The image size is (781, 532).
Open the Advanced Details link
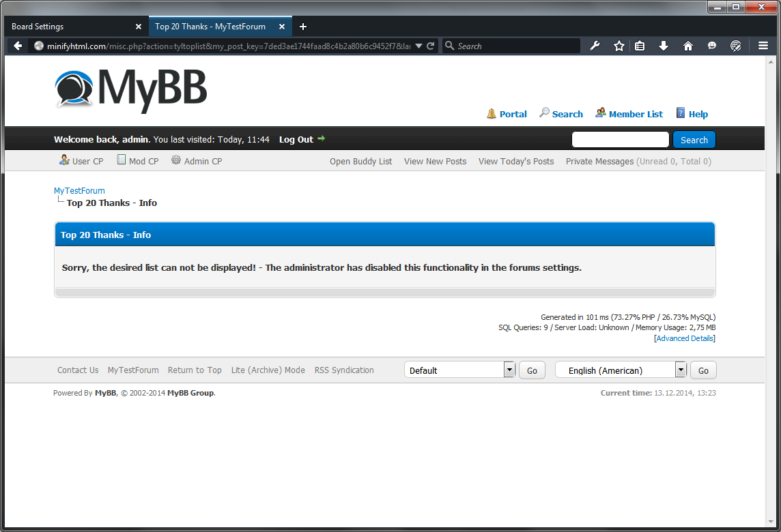685,338
